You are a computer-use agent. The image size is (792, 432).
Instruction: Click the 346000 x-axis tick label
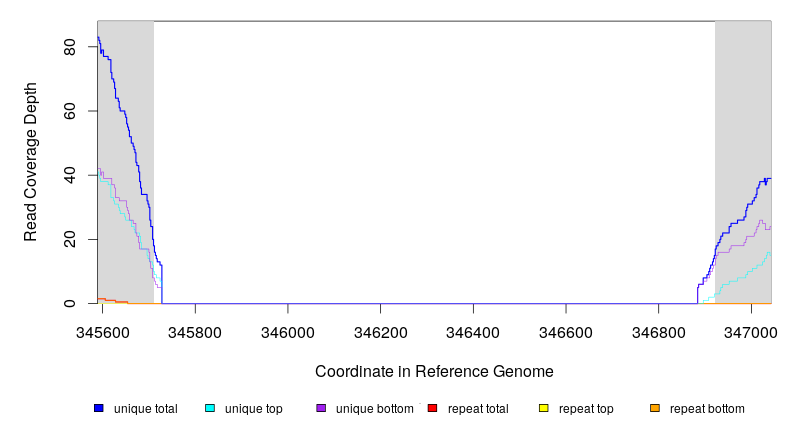288,328
